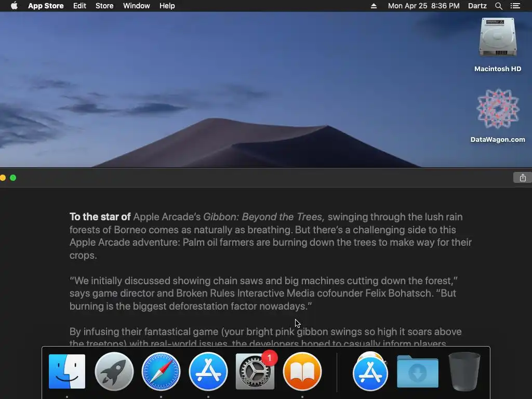Click the italic title "Gibbon: Beyond the Trees"
532x399 pixels.
pyautogui.click(x=263, y=217)
